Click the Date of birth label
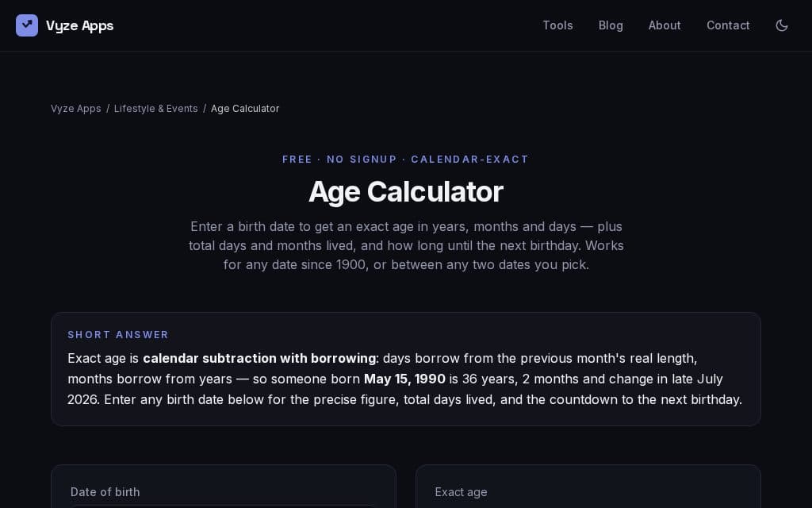The image size is (812, 508). click(x=105, y=492)
